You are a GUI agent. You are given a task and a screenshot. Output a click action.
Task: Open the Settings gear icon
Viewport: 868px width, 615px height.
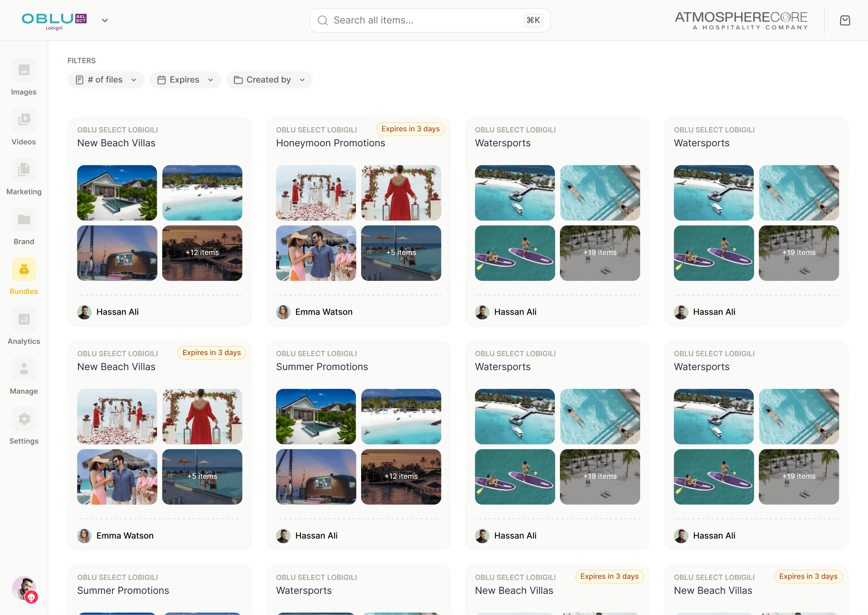pos(24,420)
